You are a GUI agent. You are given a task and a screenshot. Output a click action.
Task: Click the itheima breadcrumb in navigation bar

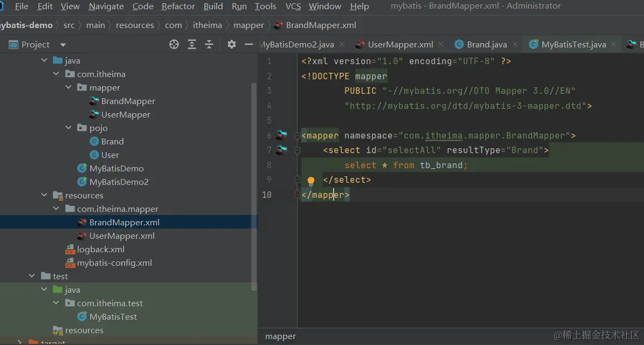[x=207, y=25]
